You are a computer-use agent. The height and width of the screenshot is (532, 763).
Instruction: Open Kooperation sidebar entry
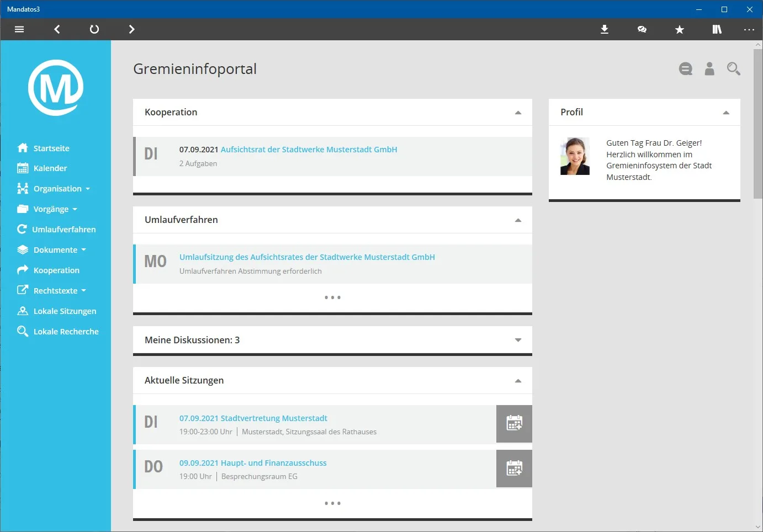(56, 270)
